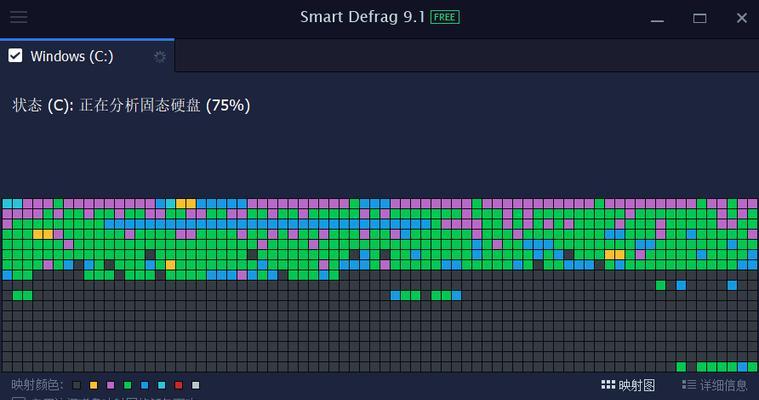
Task: Click the status text 正在分析固态硬盘 (75%)
Action: [x=165, y=105]
